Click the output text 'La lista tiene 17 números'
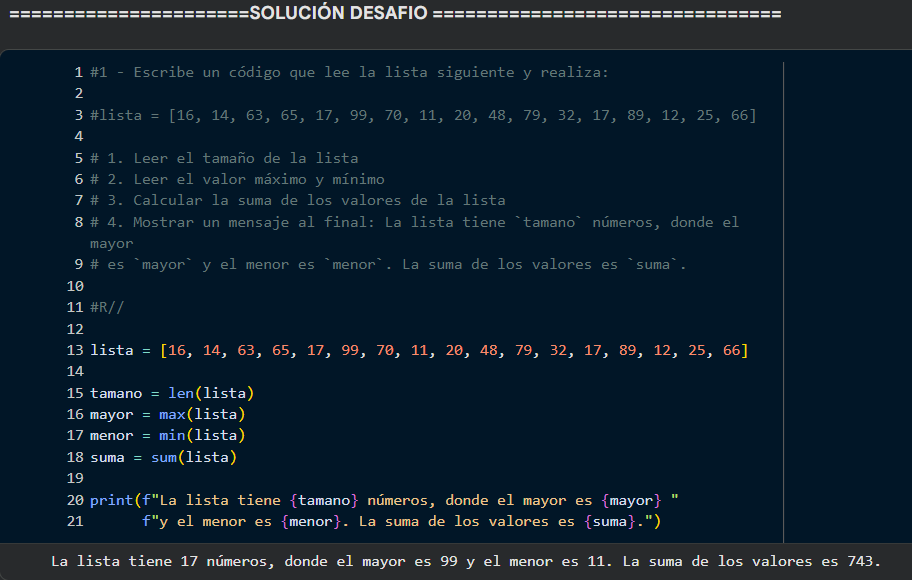The image size is (912, 580). click(160, 561)
